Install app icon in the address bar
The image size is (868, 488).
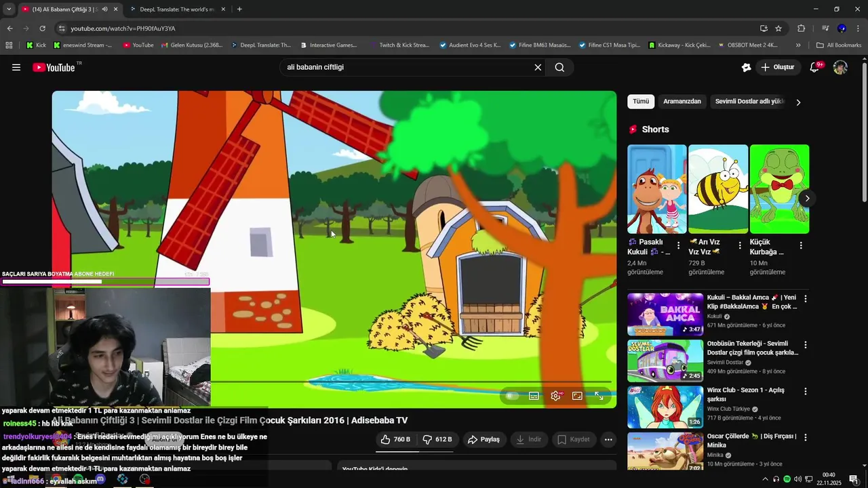(x=764, y=28)
